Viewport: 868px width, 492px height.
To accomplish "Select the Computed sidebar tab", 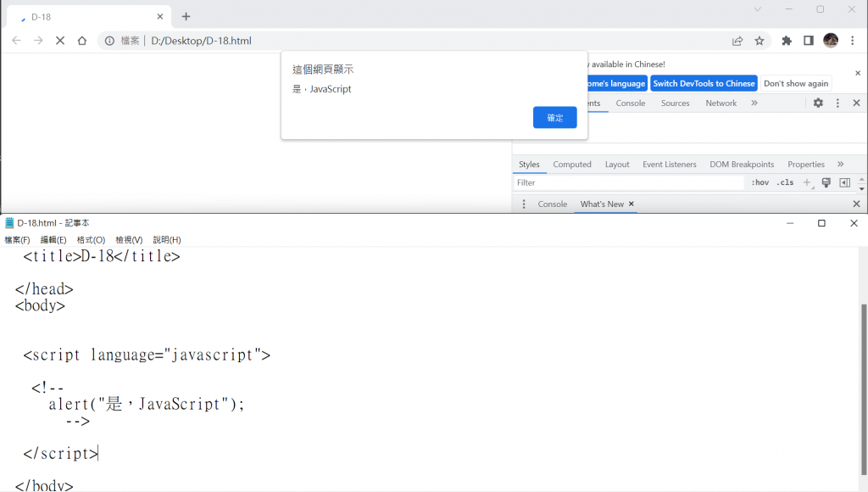I will point(572,164).
